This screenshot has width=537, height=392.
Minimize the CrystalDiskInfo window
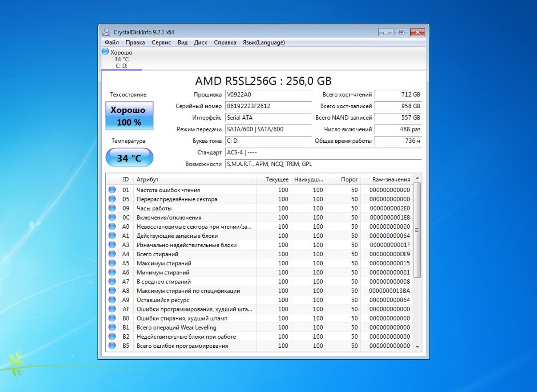pos(385,32)
